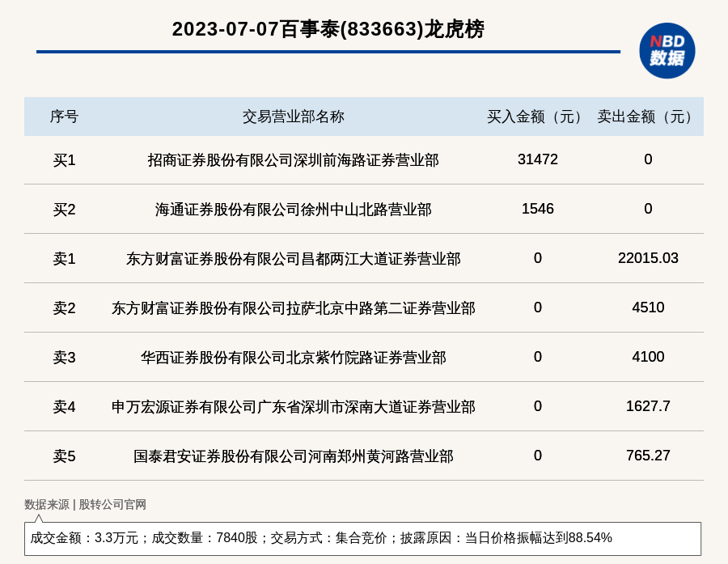This screenshot has height=564, width=728.
Task: Select the buy amount 1546
Action: tap(538, 209)
